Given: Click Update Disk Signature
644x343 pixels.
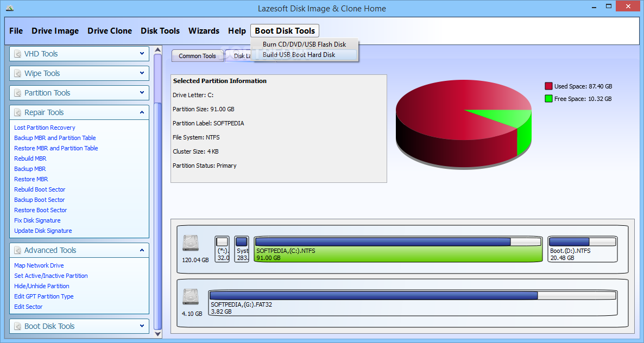Looking at the screenshot, I should tap(43, 231).
